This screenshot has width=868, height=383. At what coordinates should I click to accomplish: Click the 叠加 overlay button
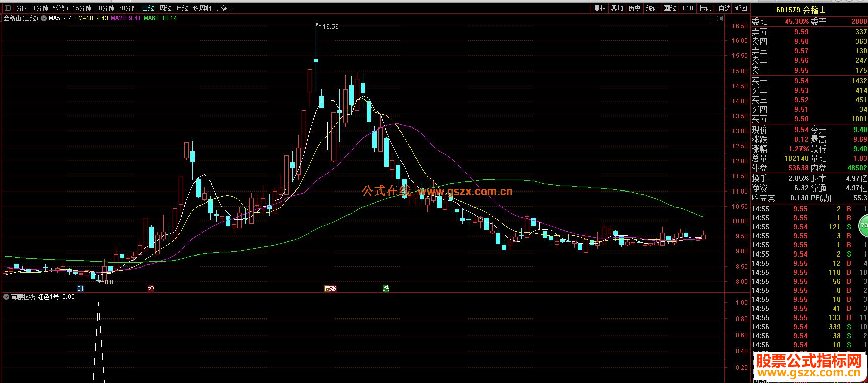[617, 8]
